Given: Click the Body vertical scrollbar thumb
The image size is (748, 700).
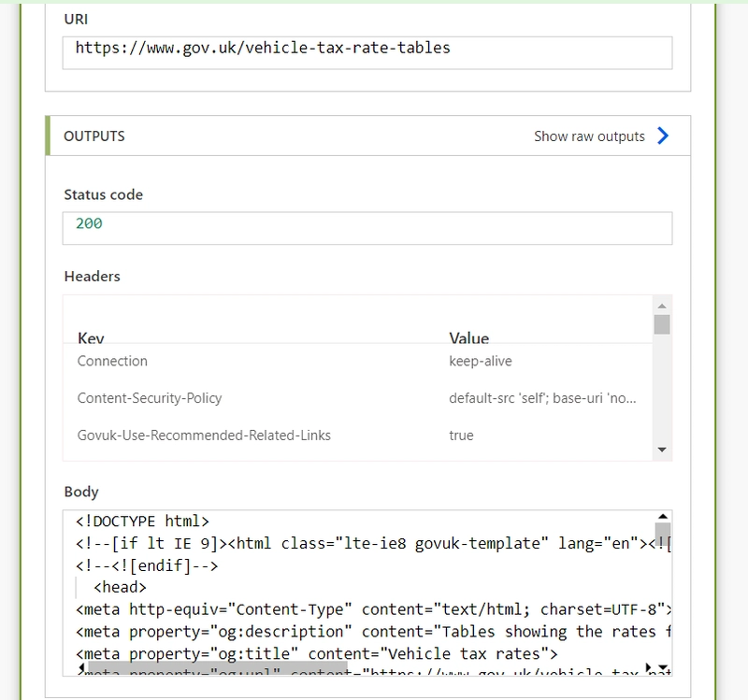Looking at the screenshot, I should tap(663, 534).
